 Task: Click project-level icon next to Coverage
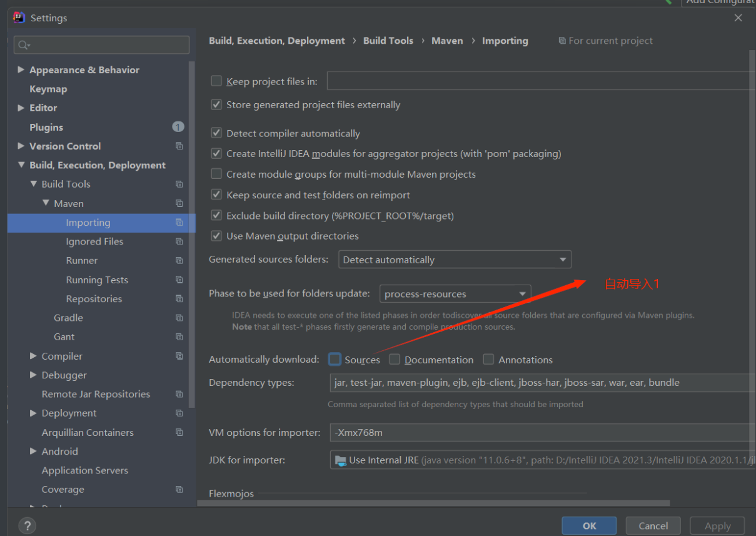click(179, 490)
